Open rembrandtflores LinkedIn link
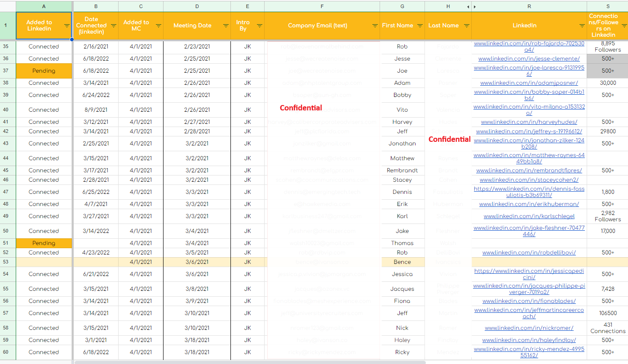 point(529,171)
